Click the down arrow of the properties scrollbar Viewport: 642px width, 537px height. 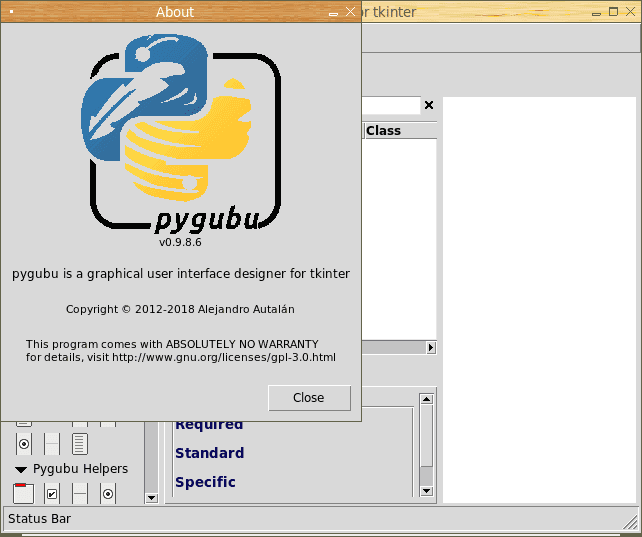pos(427,491)
